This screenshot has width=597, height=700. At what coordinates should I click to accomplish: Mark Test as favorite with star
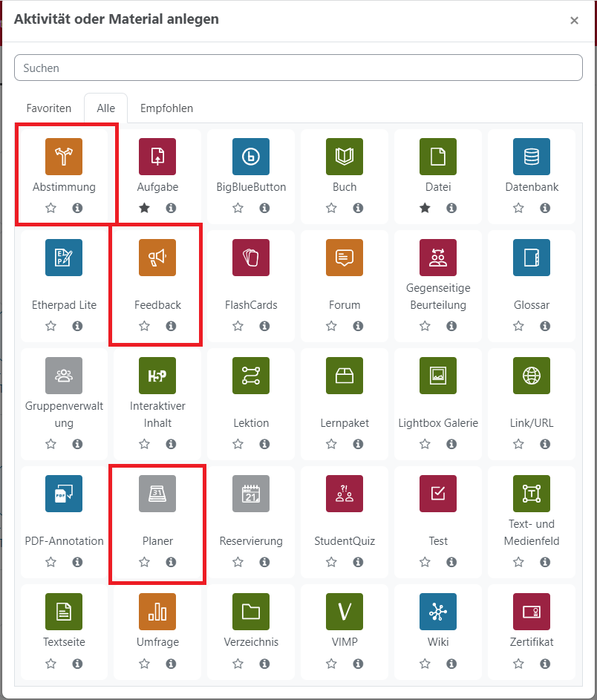(x=425, y=562)
